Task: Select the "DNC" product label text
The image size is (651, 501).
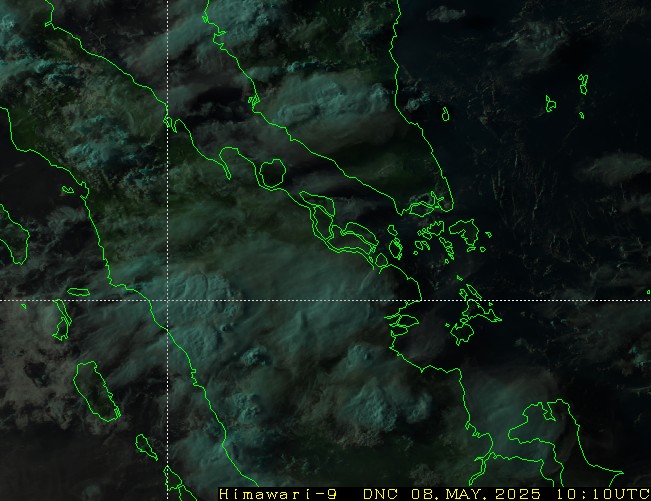Action: click(x=380, y=494)
